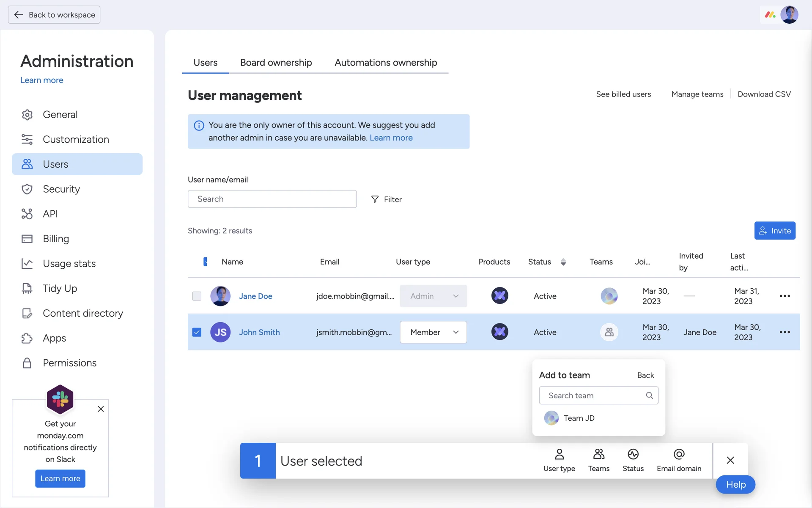Toggle the select-all header checkbox
Screen dimensions: 812x508
pos(205,262)
